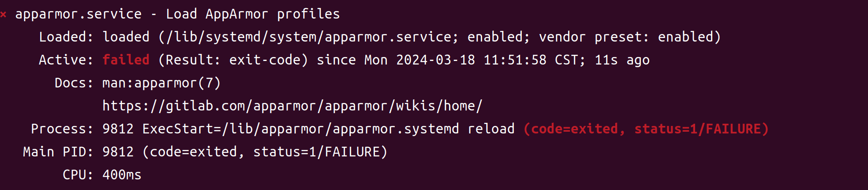Click the red × failure status icon
This screenshot has width=868, height=190.
pyautogui.click(x=3, y=15)
